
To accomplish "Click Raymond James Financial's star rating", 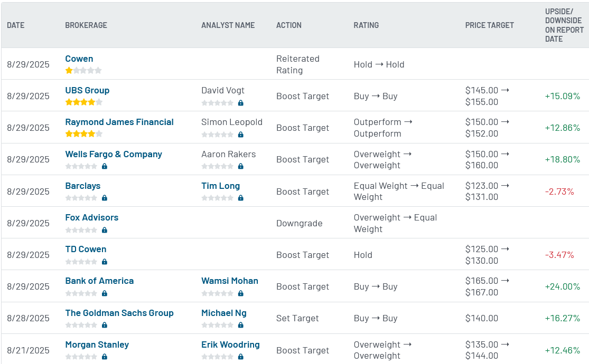I will pos(83,133).
